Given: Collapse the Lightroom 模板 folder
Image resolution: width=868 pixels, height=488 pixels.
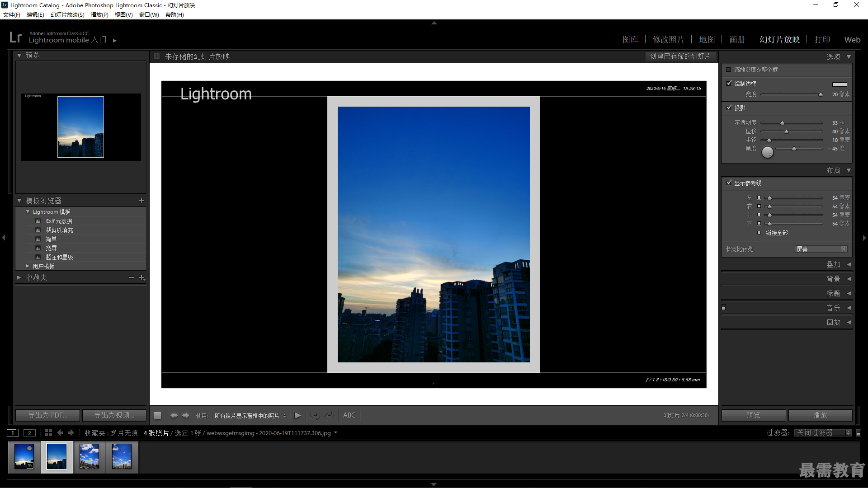Looking at the screenshot, I should coord(28,211).
